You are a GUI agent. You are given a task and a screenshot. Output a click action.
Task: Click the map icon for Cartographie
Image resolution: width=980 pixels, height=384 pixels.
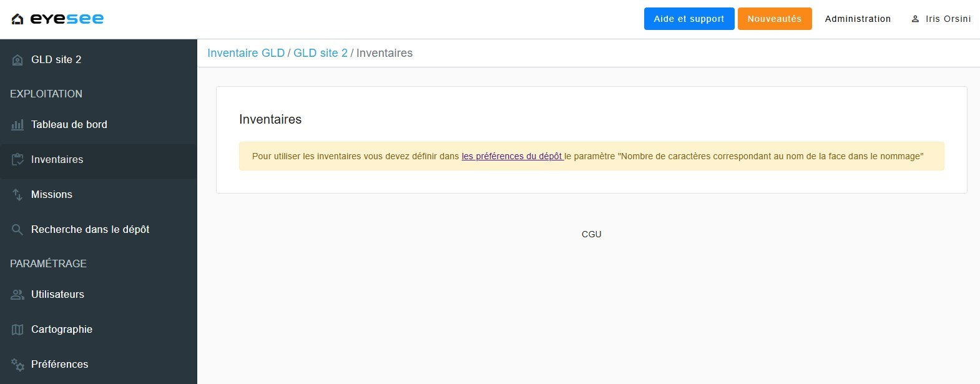click(17, 330)
